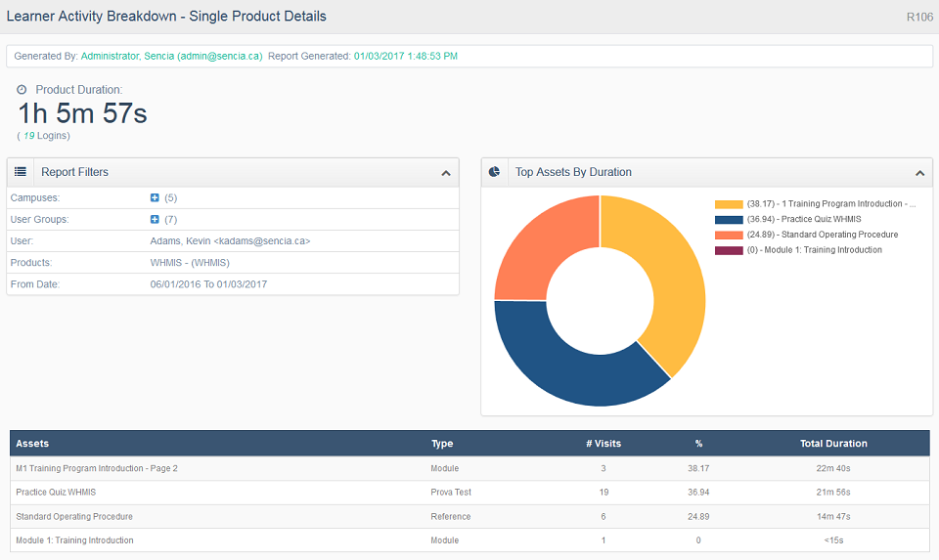
Task: Click the clock icon beside Product Duration
Action: click(x=22, y=90)
